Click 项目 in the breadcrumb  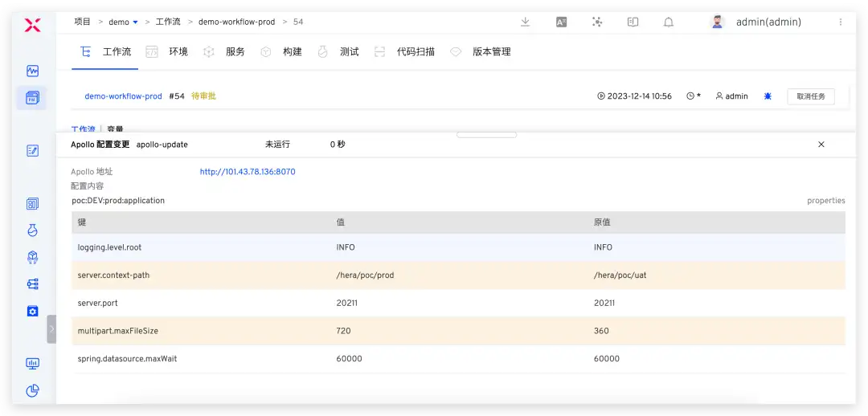coord(83,22)
